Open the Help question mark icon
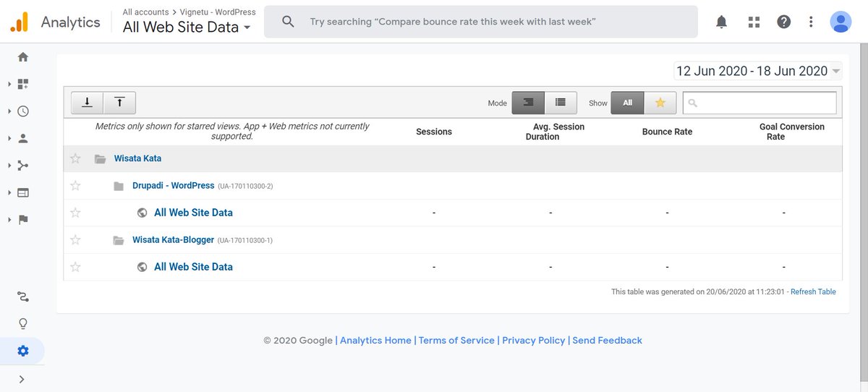 (784, 22)
